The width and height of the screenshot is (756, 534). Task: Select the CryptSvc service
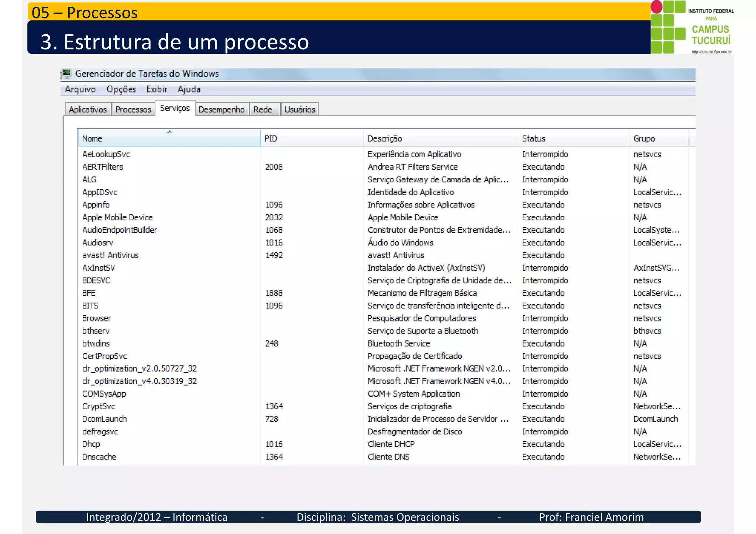(x=99, y=406)
